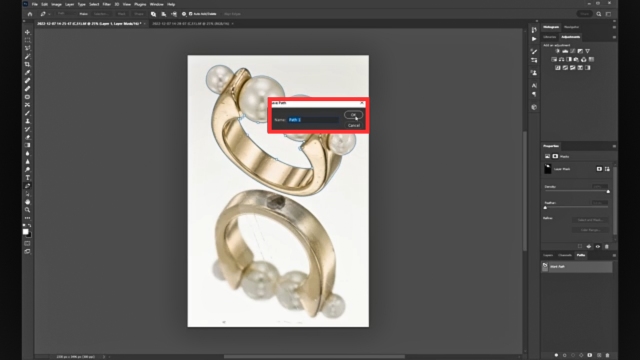This screenshot has height=360, width=640.
Task: Toggle the Auto Add/Delete checkbox
Action: point(191,14)
